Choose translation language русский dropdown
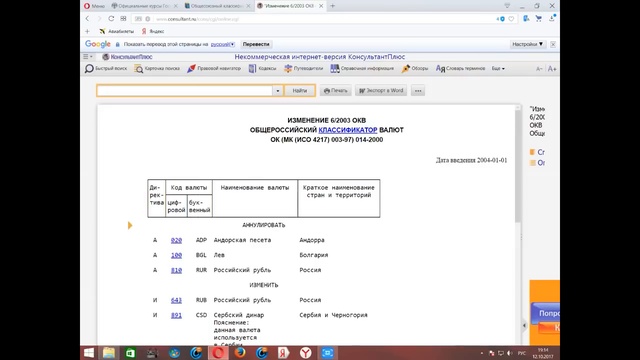Image resolution: width=640 pixels, height=360 pixels. [223, 44]
